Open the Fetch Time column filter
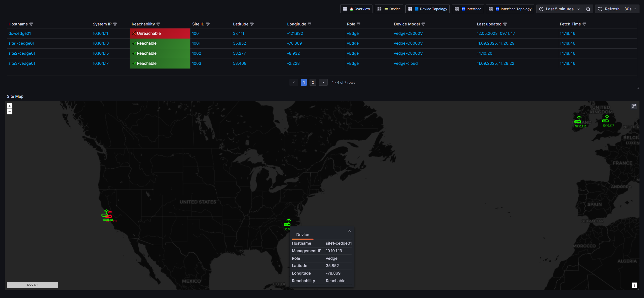Viewport: 644px width, 298px height. coord(584,24)
